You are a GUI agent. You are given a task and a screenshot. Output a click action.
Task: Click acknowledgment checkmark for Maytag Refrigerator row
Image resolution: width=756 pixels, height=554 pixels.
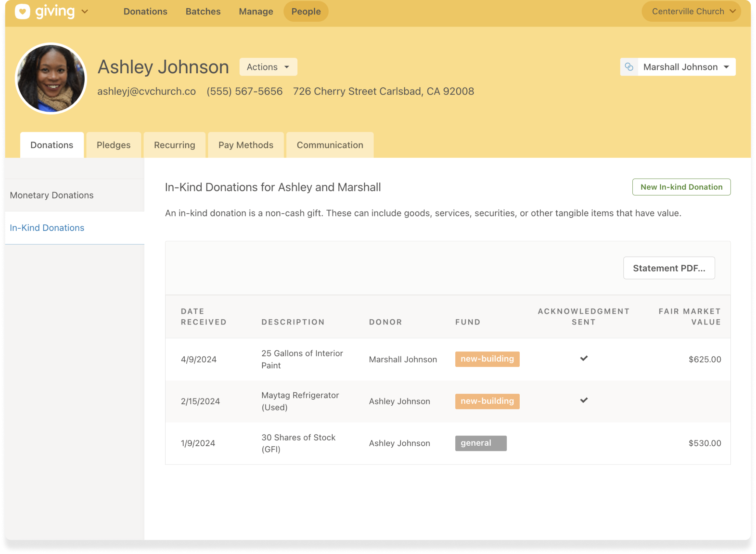click(584, 400)
